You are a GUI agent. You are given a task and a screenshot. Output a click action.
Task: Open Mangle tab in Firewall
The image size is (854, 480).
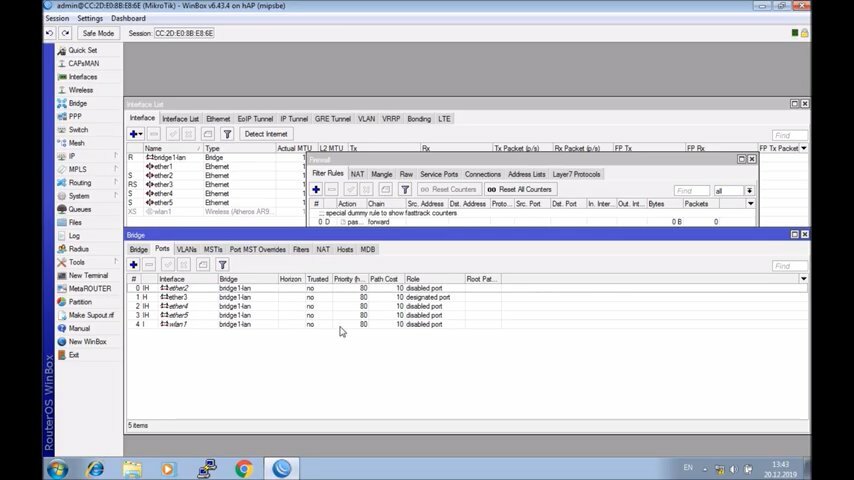click(381, 174)
